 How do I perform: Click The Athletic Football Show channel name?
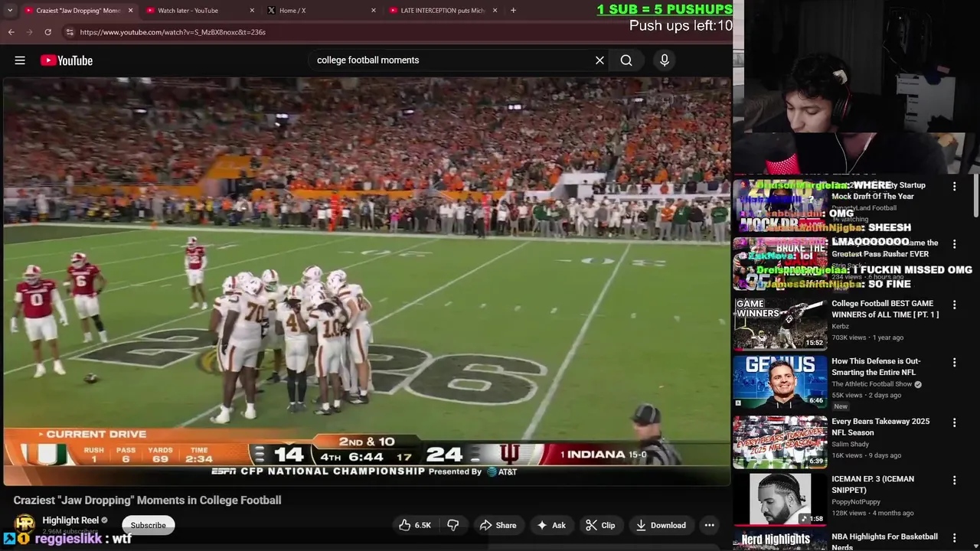pos(872,384)
